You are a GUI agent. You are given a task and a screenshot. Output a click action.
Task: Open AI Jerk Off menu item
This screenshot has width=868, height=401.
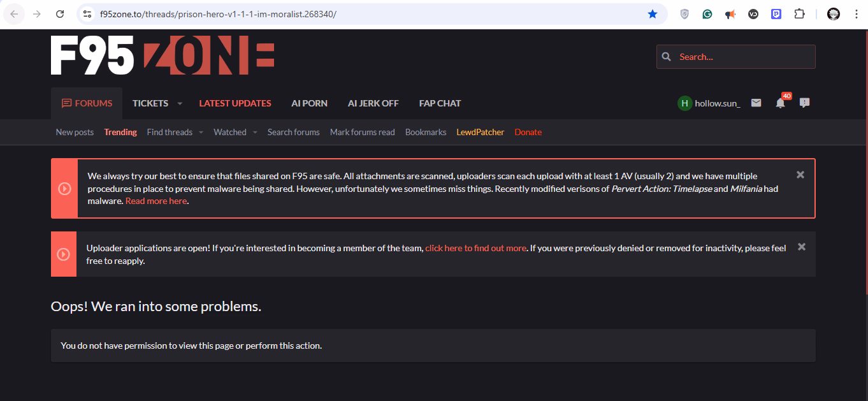[373, 103]
